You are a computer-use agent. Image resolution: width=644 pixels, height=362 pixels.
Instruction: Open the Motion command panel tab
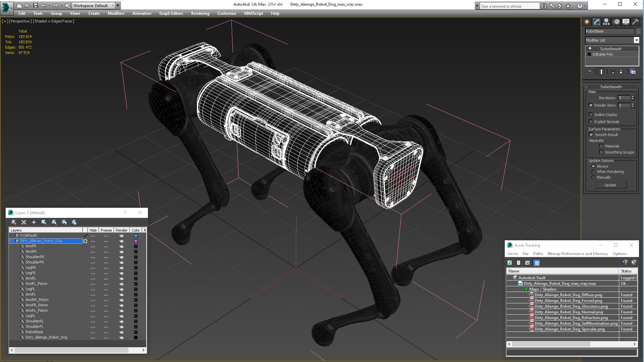coord(616,22)
